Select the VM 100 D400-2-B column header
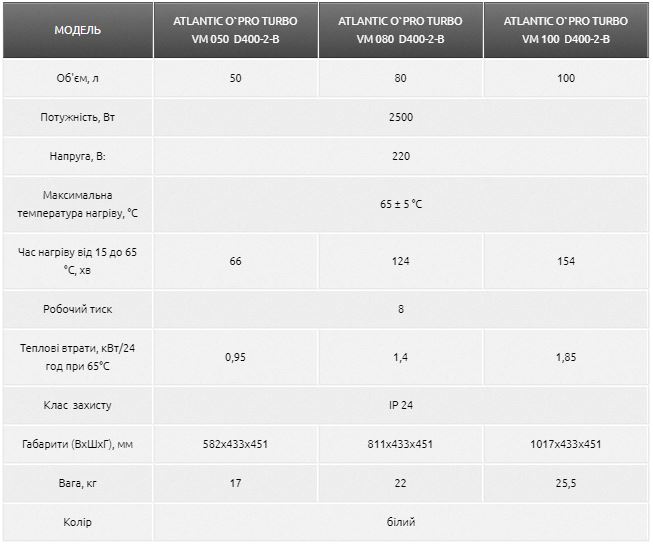This screenshot has width=653, height=546. point(565,30)
